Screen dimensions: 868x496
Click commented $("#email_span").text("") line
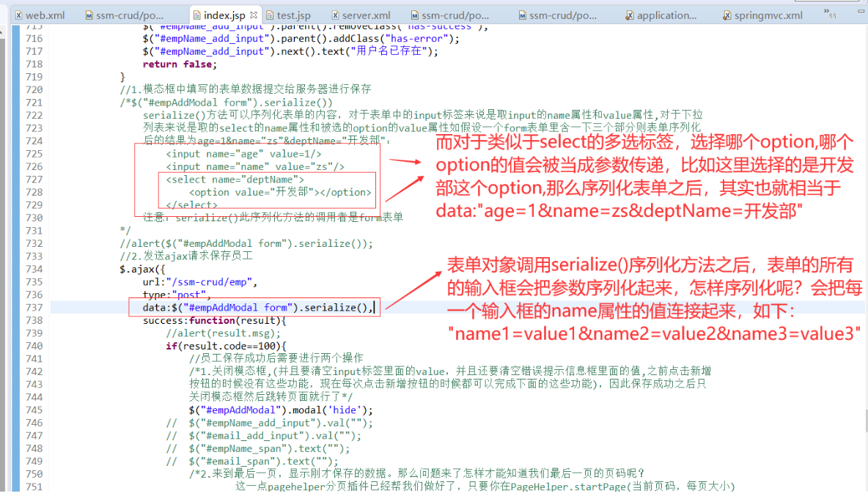252,461
